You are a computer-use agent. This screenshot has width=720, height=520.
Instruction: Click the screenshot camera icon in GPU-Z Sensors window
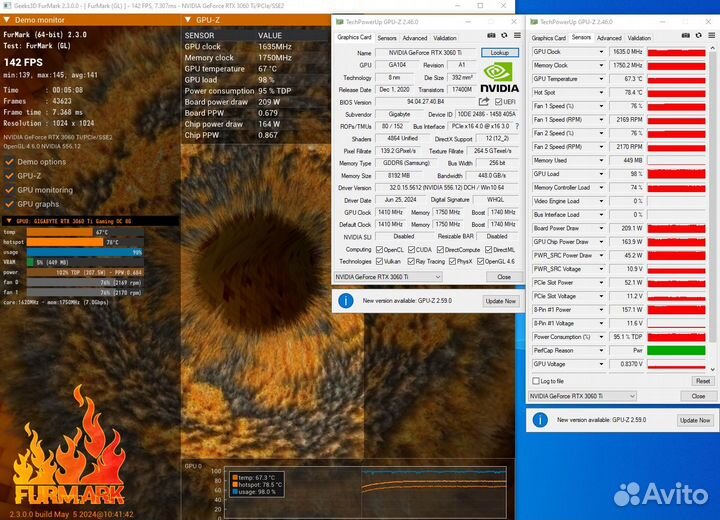(686, 35)
